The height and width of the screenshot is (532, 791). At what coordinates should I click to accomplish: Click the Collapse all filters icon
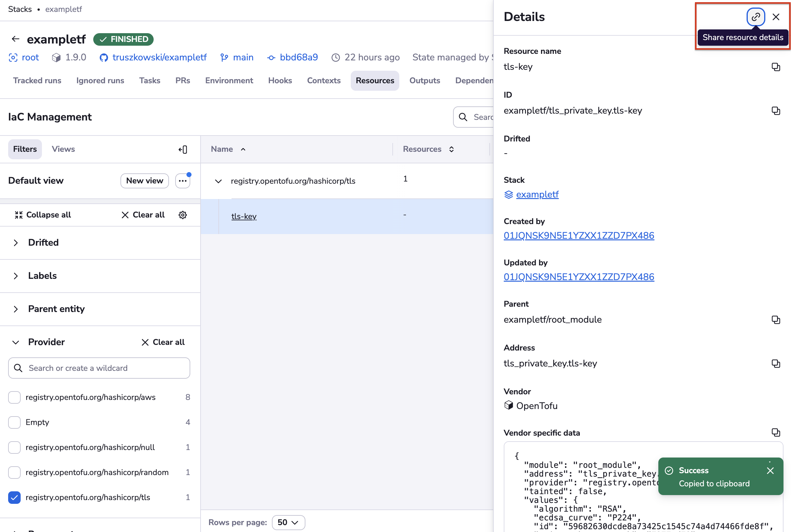click(x=19, y=214)
